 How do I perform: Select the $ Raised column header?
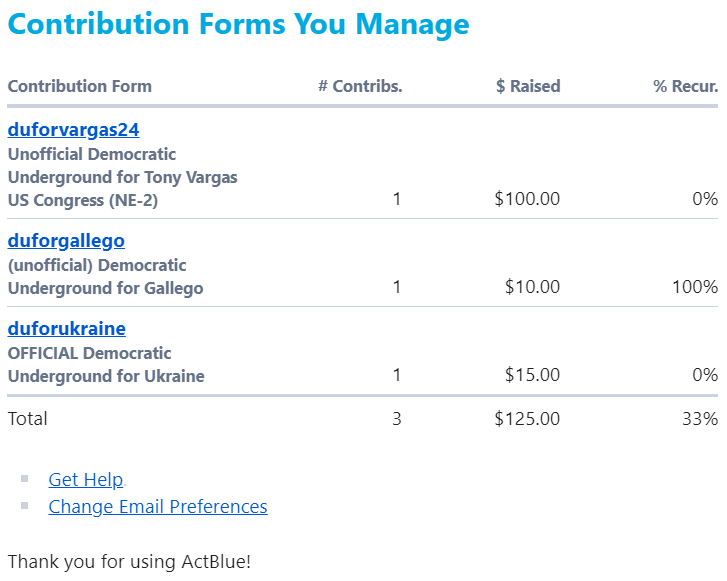coord(528,86)
